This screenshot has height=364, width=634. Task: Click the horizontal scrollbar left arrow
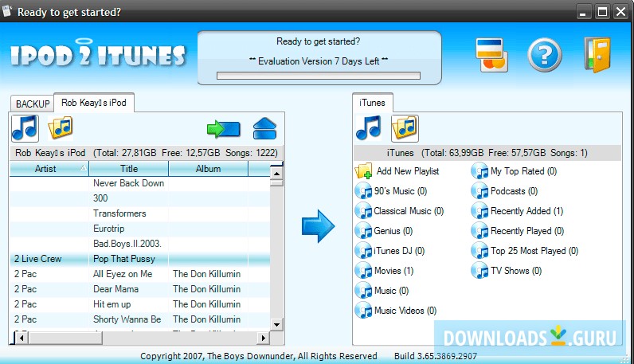coord(22,338)
